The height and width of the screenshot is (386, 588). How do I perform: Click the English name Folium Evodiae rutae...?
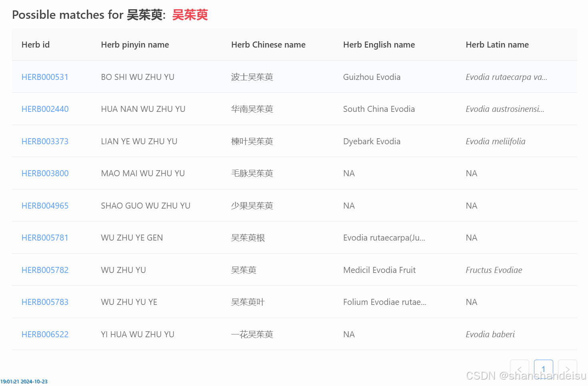click(x=385, y=302)
